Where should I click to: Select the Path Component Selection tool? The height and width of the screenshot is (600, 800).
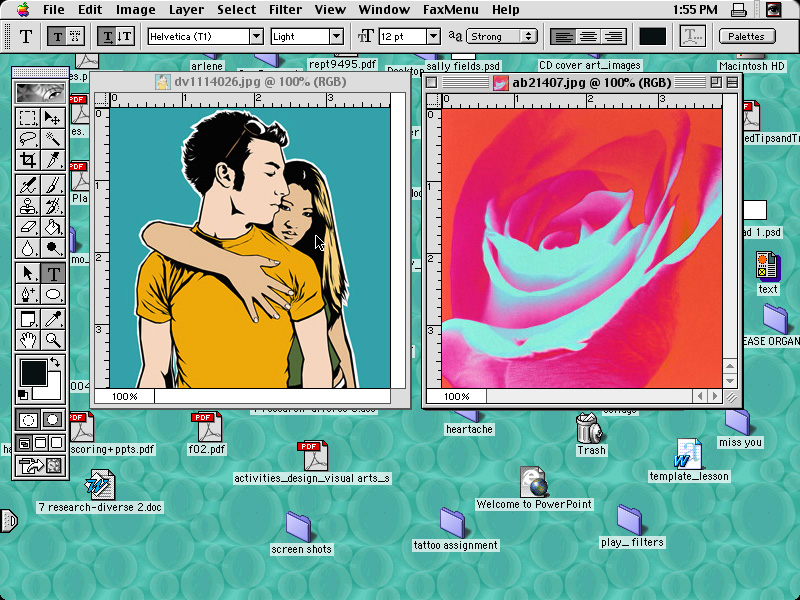click(28, 273)
